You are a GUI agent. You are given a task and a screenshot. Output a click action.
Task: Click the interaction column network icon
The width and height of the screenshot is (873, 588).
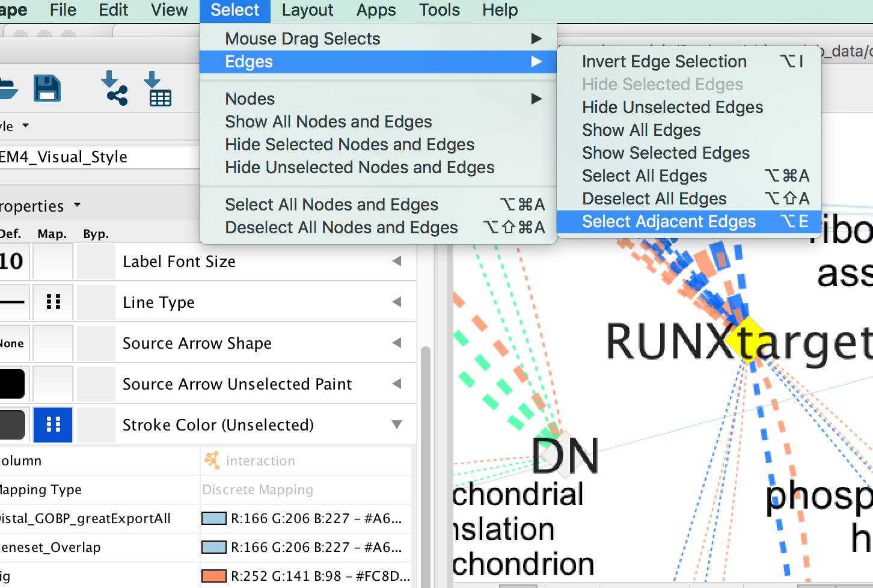(x=212, y=461)
